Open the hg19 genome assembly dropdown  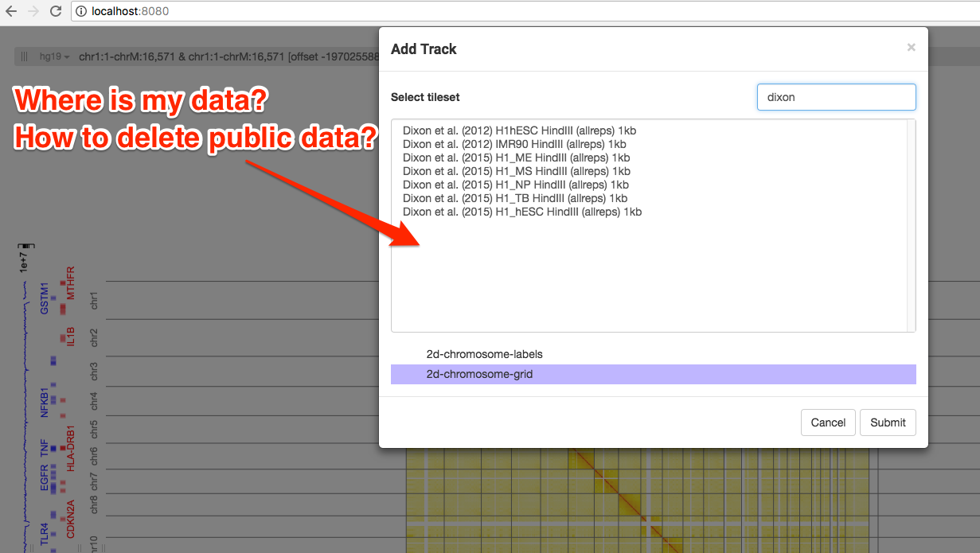(51, 56)
